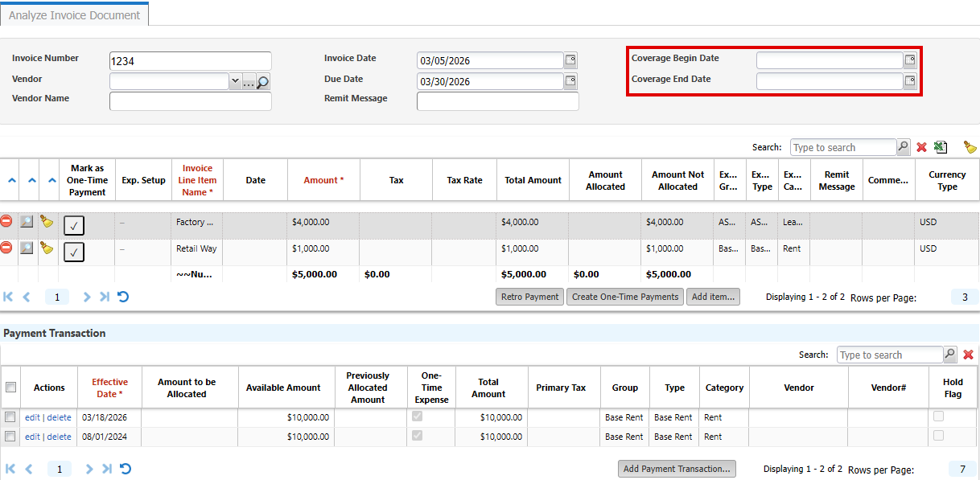Toggle One-Time Expense for 08/01/2024 row
This screenshot has height=480, width=980.
coord(417,436)
